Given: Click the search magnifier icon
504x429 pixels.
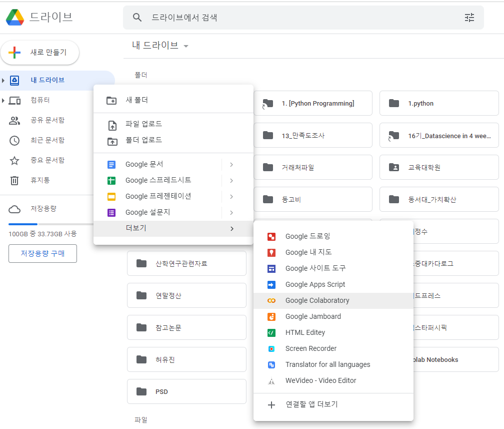Looking at the screenshot, I should (x=137, y=18).
